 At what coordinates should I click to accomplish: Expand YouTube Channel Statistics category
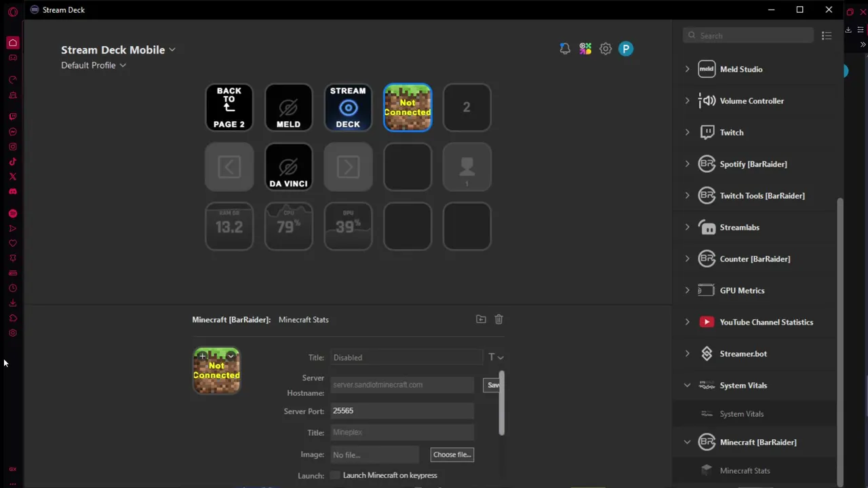click(x=687, y=322)
